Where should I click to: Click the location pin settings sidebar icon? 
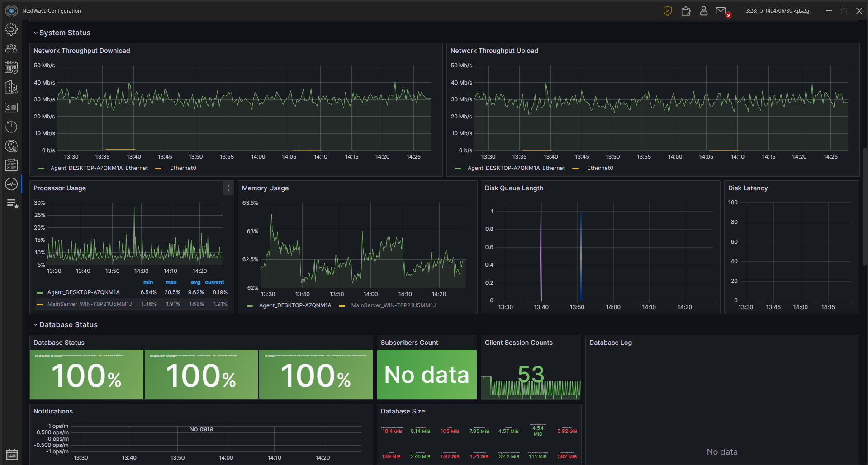[x=11, y=146]
